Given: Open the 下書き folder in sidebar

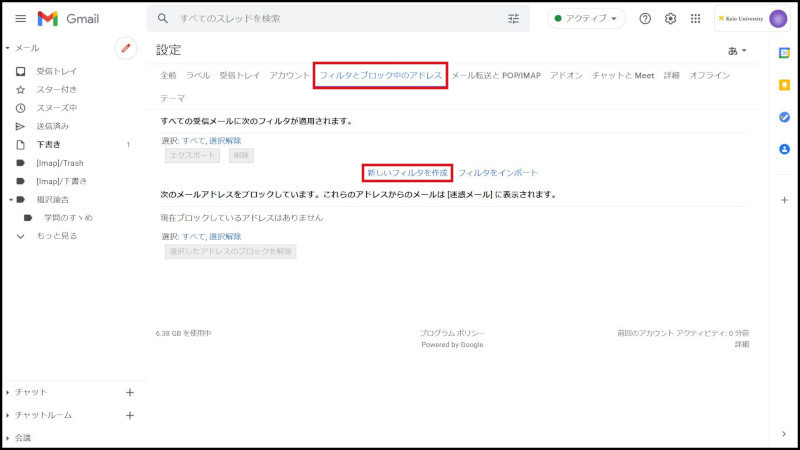Looking at the screenshot, I should tap(48, 145).
